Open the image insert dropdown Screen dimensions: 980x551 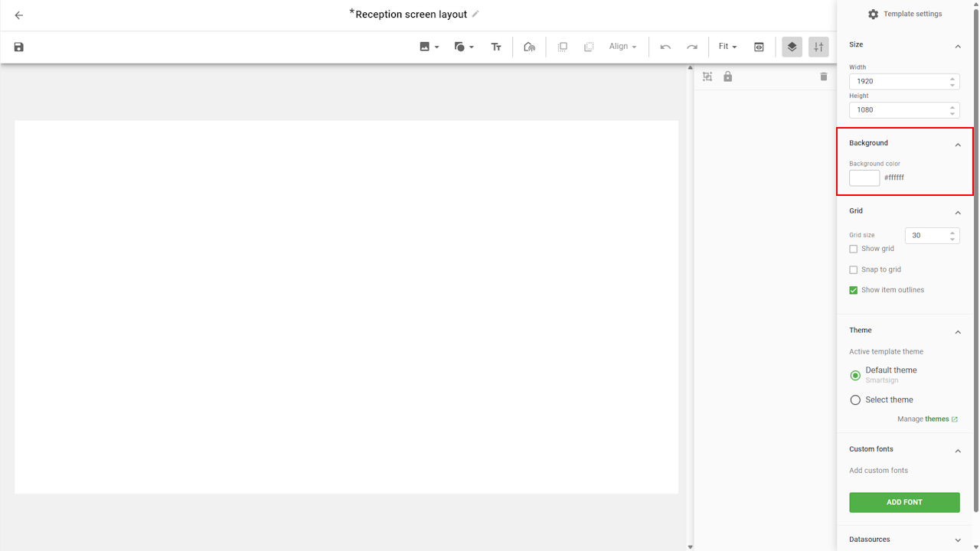click(x=429, y=47)
